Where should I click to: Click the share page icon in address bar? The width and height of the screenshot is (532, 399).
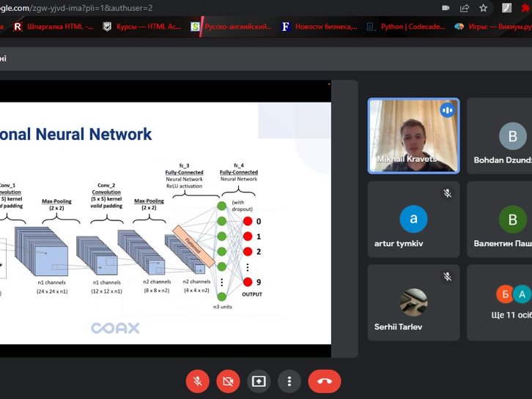click(465, 8)
